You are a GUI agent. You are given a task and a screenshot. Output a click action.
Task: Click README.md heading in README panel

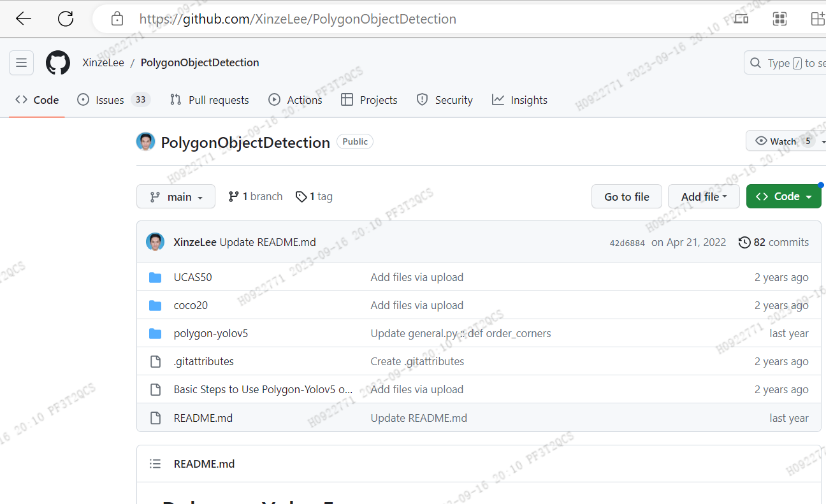(204, 464)
